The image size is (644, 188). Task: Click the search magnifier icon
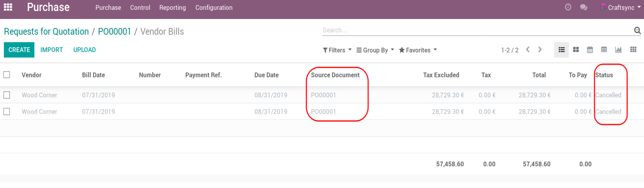[x=637, y=31]
